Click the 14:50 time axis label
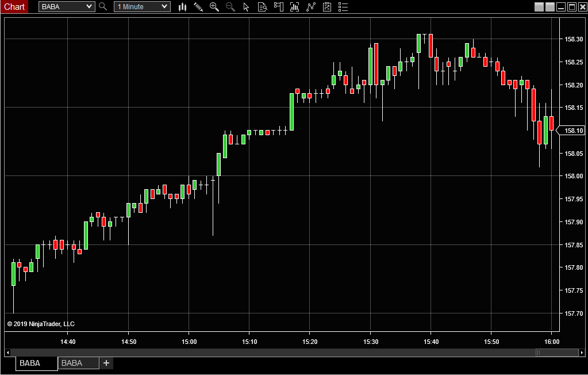Image resolution: width=588 pixels, height=375 pixels. click(x=129, y=342)
